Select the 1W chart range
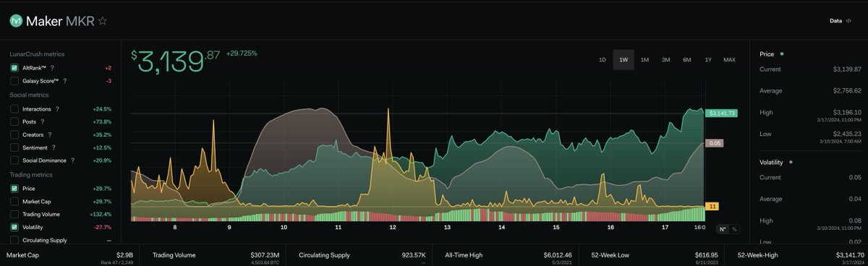868x266 pixels. [x=624, y=60]
